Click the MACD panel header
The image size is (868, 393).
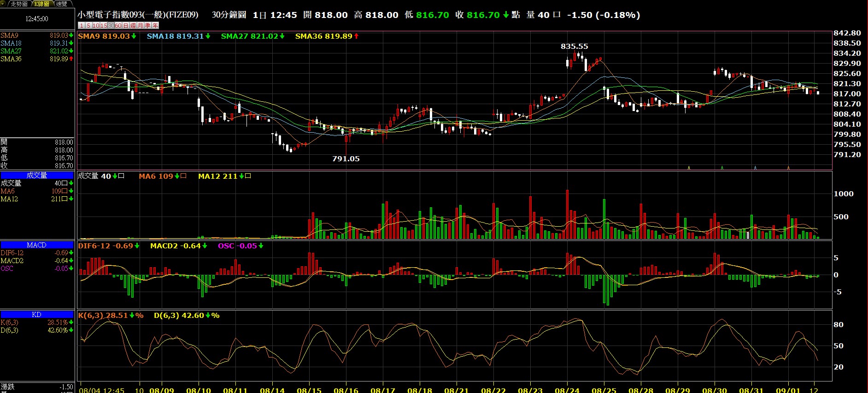37,245
